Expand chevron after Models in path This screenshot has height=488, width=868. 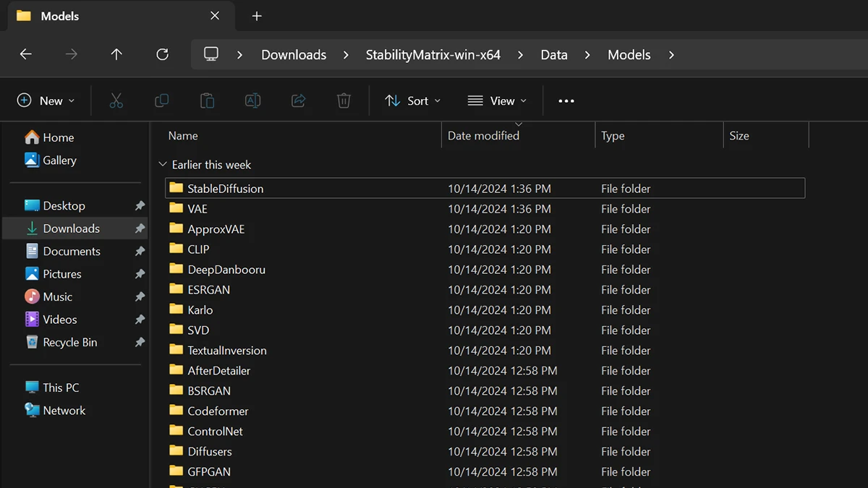[x=671, y=55]
